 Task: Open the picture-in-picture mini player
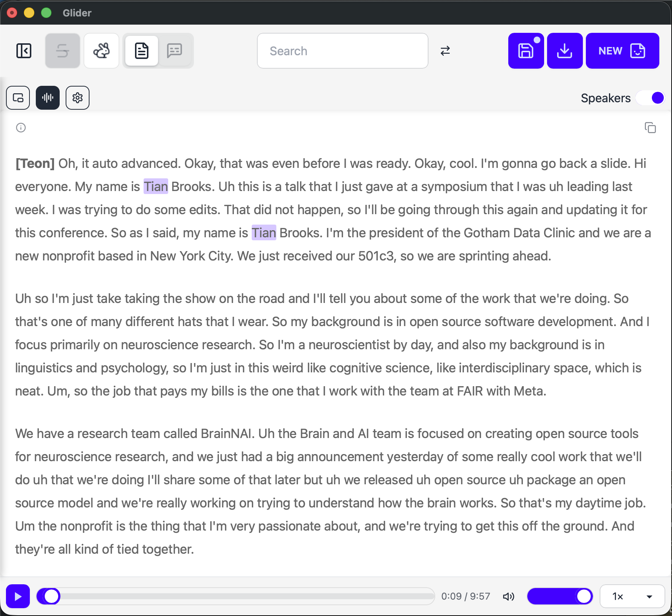pyautogui.click(x=18, y=98)
